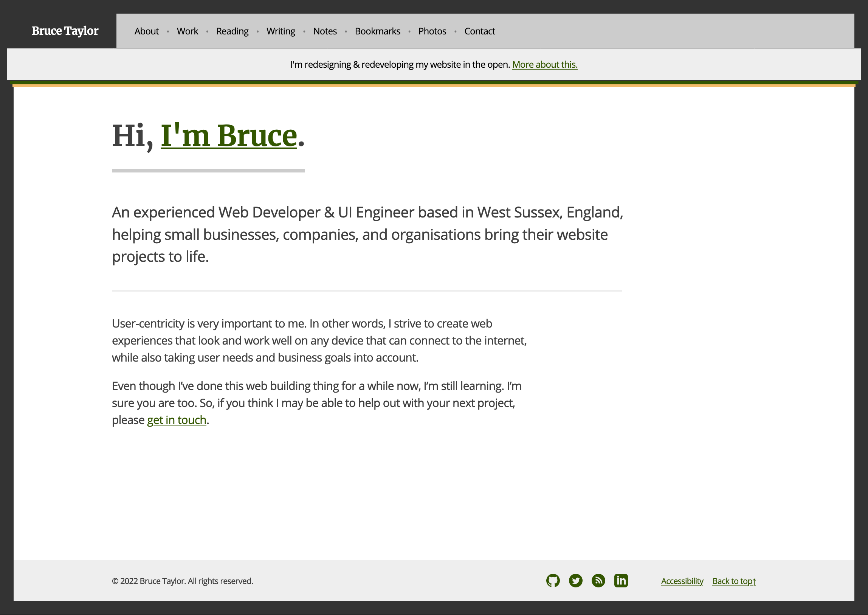The image size is (868, 615).
Task: Click the copyright text in footer
Action: click(183, 581)
